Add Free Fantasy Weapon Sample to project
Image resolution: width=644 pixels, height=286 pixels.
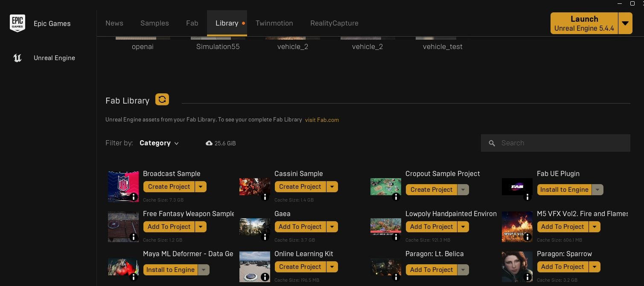(x=169, y=227)
